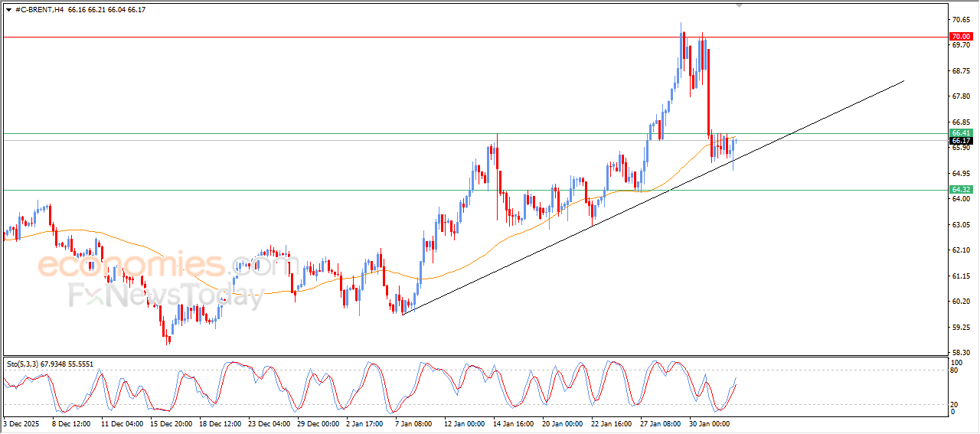The width and height of the screenshot is (980, 434).
Task: Click the 2 Jan 17:00 time label
Action: 366,423
